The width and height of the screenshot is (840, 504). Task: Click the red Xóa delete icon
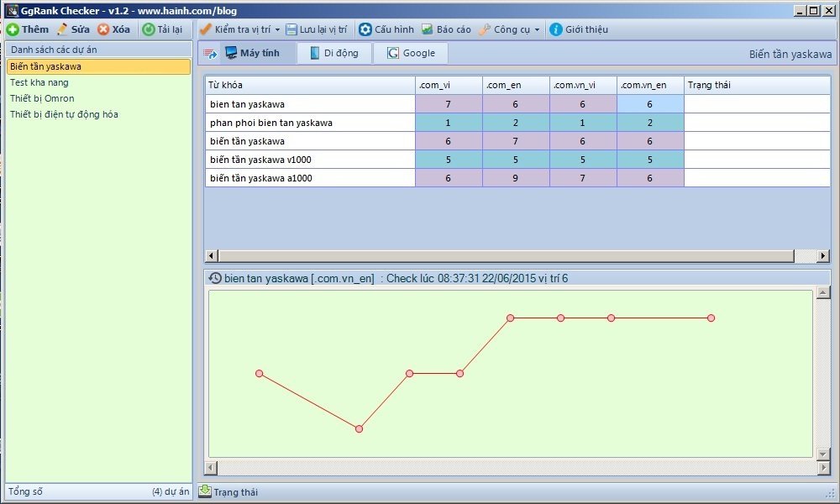[x=103, y=30]
